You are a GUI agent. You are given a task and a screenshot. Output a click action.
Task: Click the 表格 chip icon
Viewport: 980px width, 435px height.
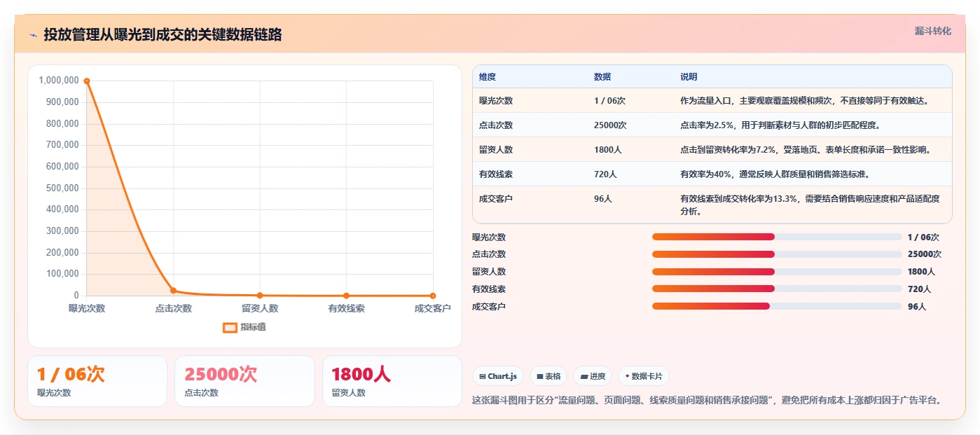[x=540, y=377]
